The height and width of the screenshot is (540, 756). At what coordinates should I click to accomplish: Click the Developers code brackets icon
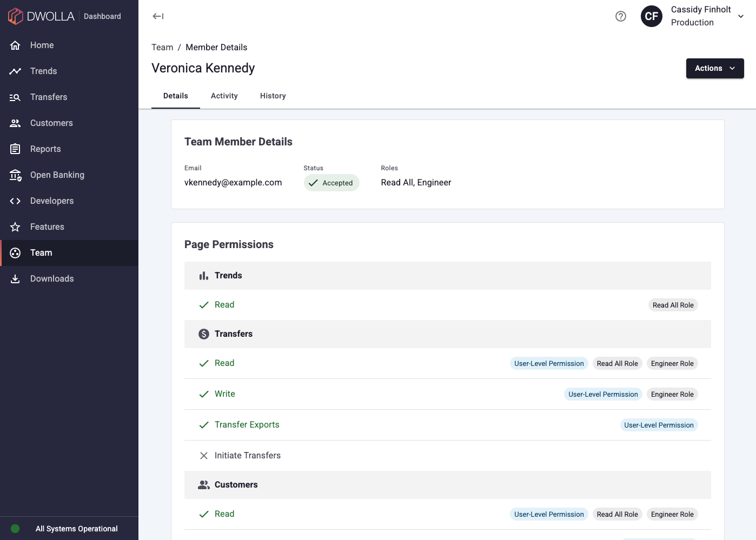[15, 201]
